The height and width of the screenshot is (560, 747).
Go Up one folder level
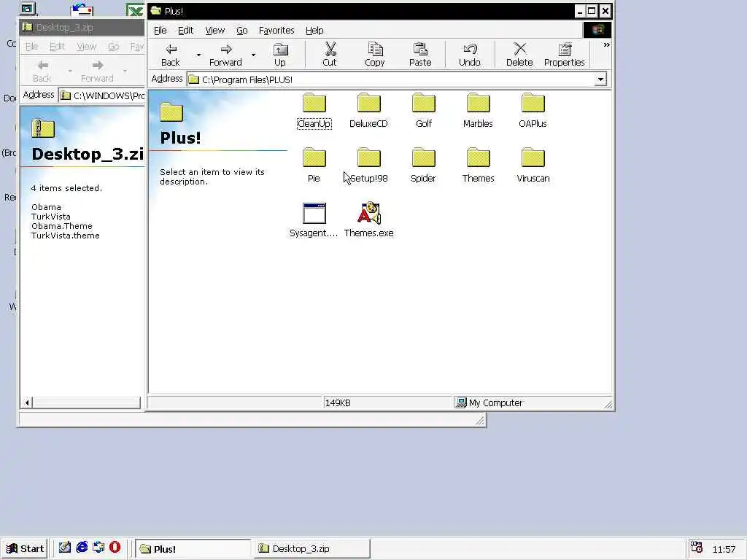[280, 55]
